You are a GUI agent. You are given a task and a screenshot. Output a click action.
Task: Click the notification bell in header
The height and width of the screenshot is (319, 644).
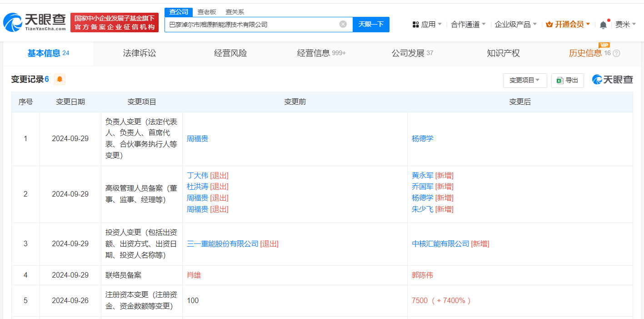tap(603, 25)
